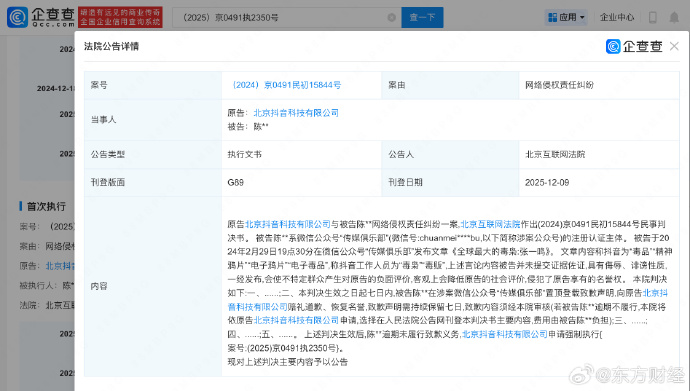Click 北京互联网法院 link in content paragraph
Viewport: 690px width, 391px height.
490,224
